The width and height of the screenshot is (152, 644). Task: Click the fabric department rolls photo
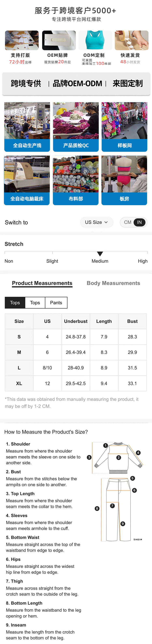point(76,174)
